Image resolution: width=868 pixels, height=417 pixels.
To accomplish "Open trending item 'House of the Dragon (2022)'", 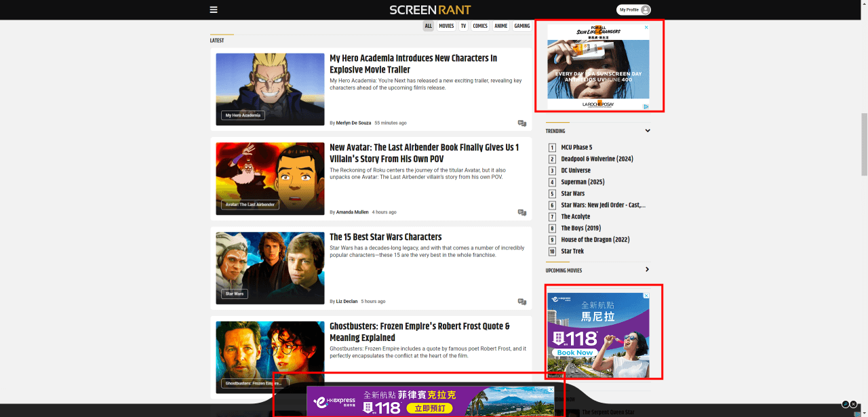I will (x=595, y=239).
